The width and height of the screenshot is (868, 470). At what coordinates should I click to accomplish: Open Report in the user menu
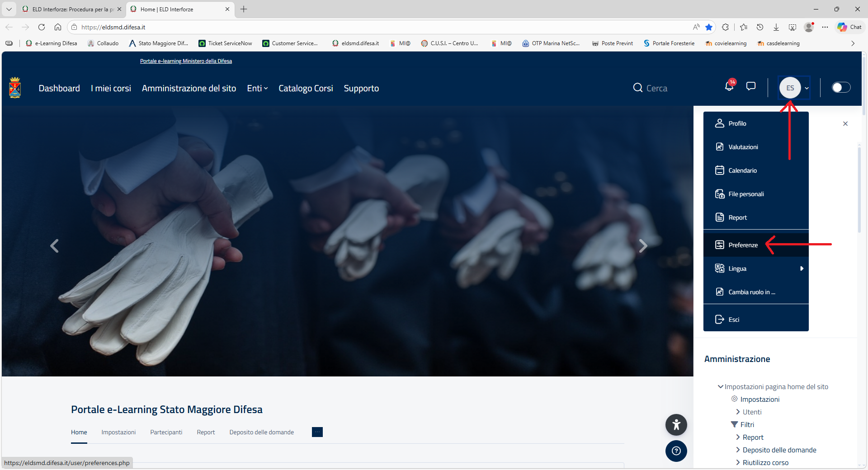coord(756,217)
